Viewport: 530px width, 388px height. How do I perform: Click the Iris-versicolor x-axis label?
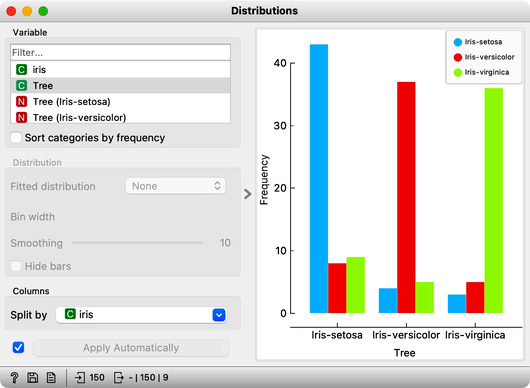[x=406, y=335]
